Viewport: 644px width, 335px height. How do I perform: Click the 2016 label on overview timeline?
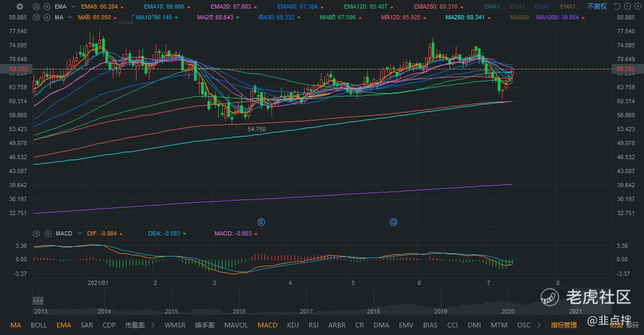click(239, 311)
